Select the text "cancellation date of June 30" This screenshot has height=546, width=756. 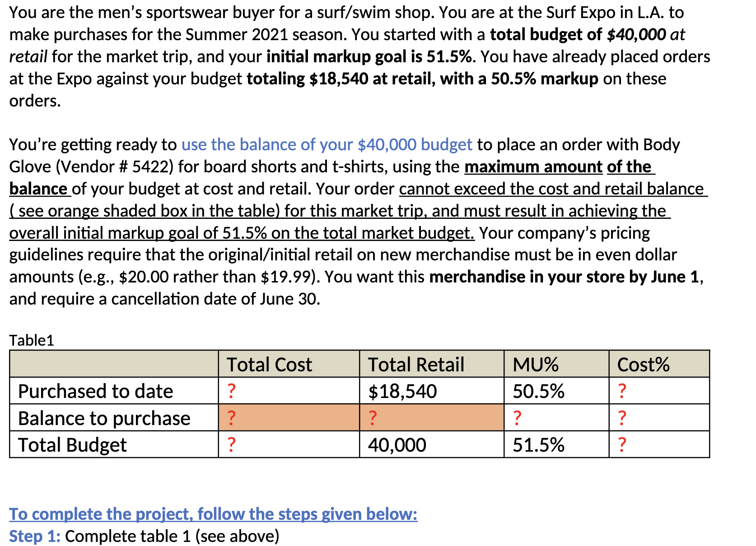(214, 299)
